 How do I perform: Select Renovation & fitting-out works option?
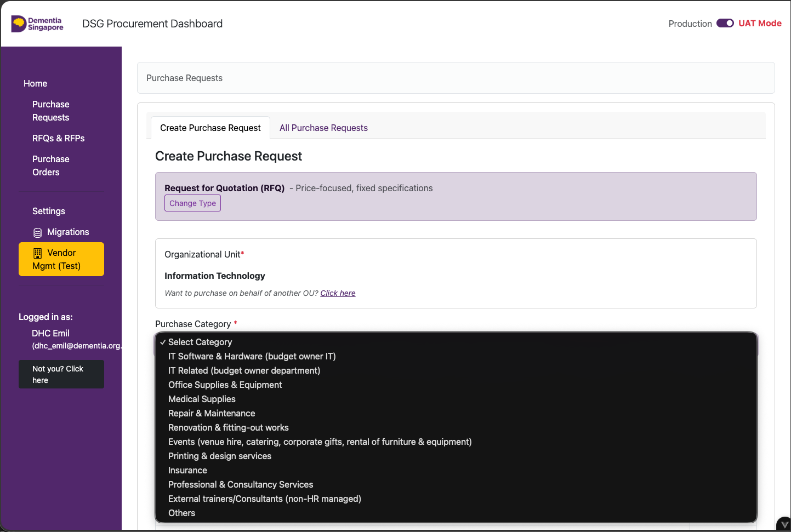(456, 427)
